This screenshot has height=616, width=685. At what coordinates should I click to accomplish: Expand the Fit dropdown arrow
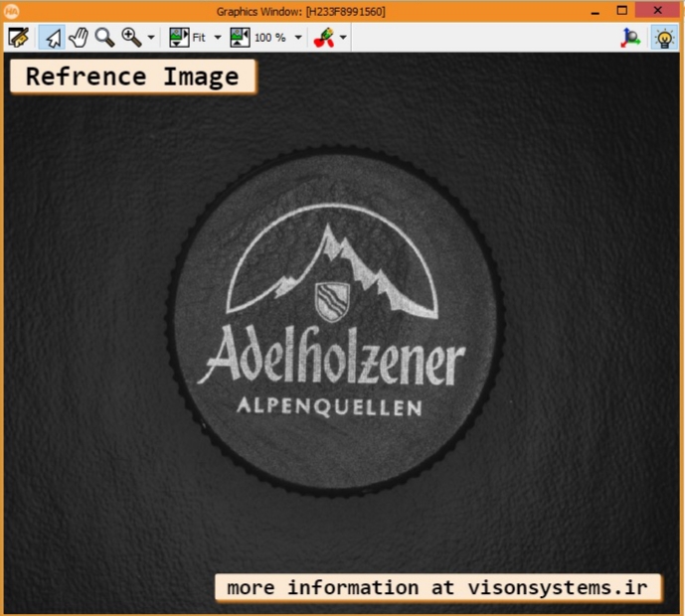tap(218, 38)
